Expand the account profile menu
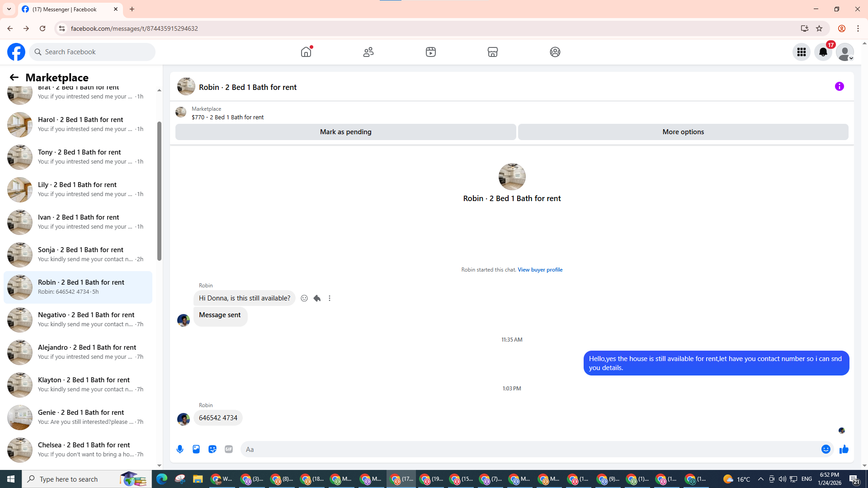Viewport: 868px width, 488px height. [844, 52]
